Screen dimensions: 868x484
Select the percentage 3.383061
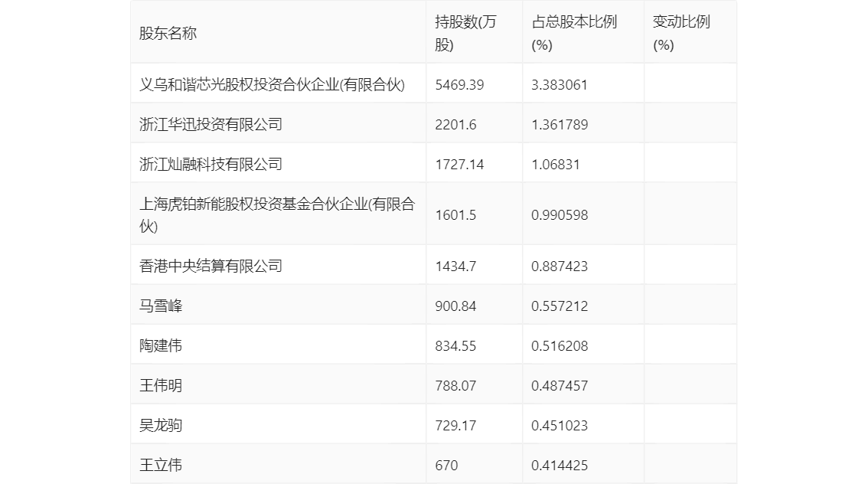click(559, 85)
